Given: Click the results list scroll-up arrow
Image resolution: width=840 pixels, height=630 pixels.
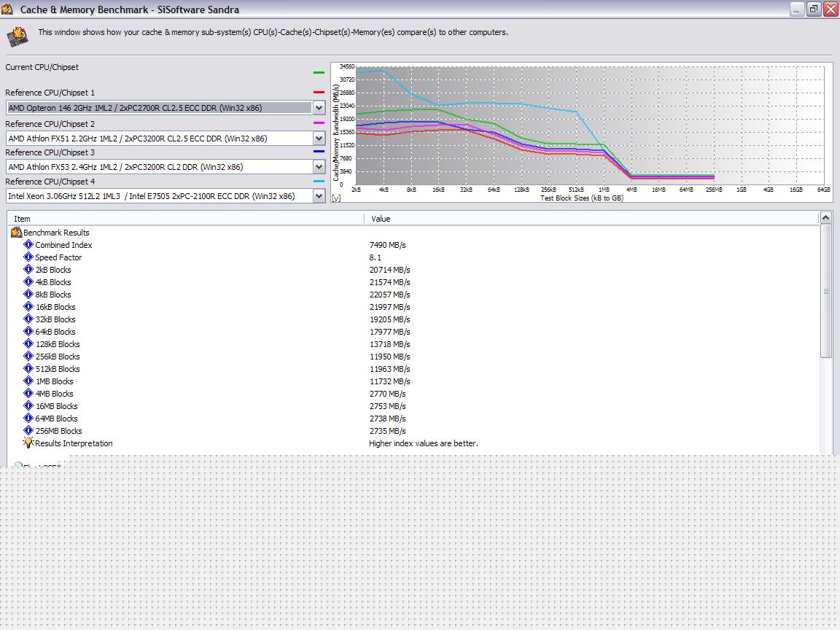Looking at the screenshot, I should click(825, 217).
